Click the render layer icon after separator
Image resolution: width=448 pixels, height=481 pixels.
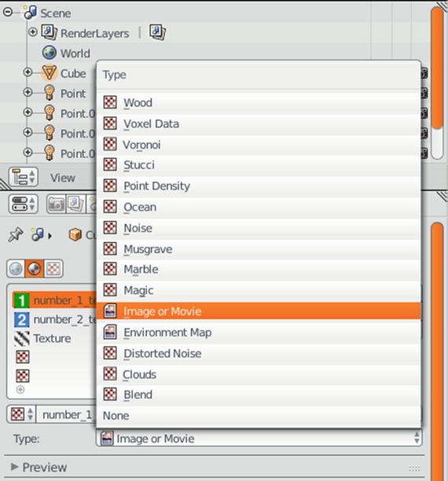158,32
